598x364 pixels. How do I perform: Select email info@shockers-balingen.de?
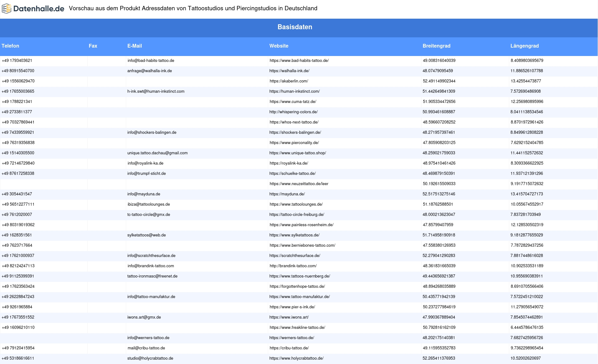(152, 133)
